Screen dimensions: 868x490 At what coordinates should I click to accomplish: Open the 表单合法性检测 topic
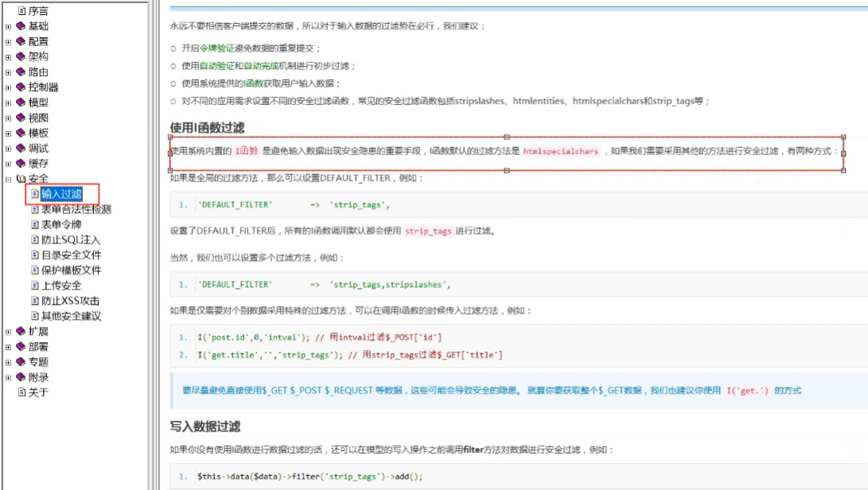pos(76,209)
